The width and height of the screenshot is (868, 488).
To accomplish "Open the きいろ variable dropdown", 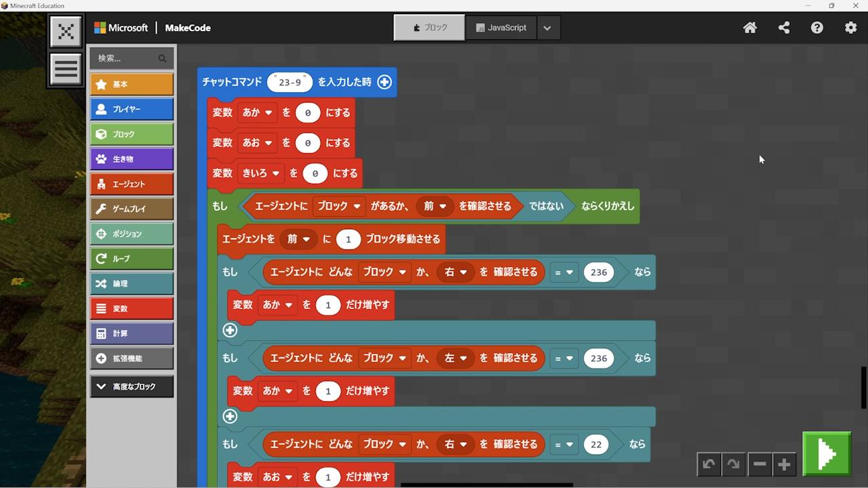I will [x=261, y=174].
